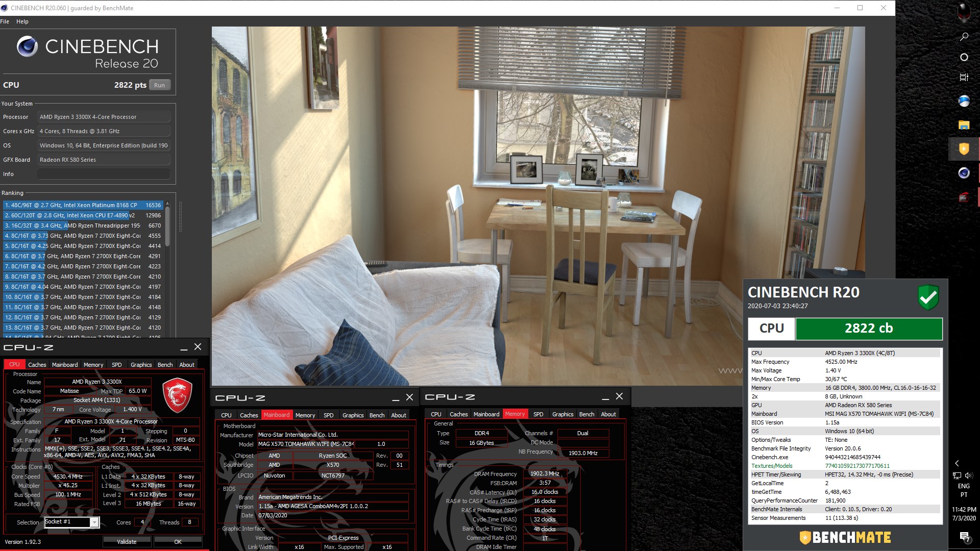
Task: Click the Cinebench logo sphere
Action: pos(27,46)
